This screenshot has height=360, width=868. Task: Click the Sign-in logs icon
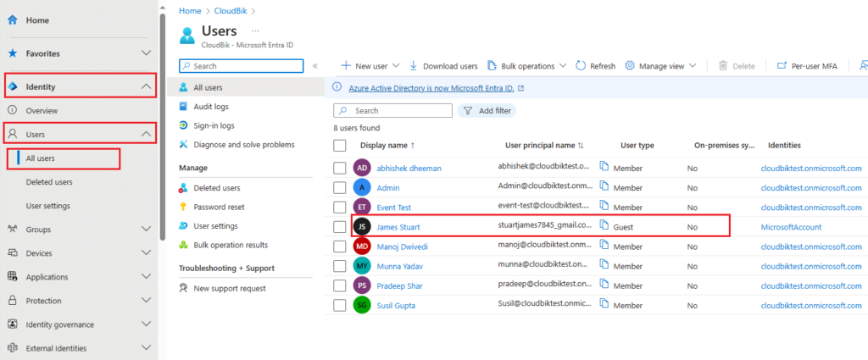tap(183, 125)
